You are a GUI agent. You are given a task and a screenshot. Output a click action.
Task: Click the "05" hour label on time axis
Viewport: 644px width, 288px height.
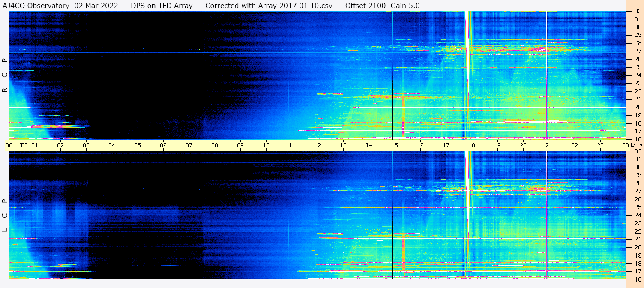pyautogui.click(x=138, y=145)
